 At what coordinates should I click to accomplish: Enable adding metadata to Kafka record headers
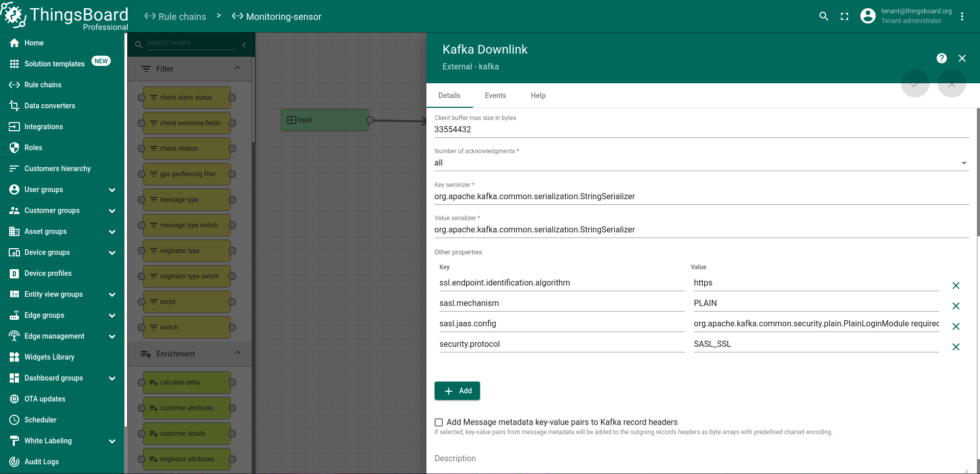pyautogui.click(x=439, y=422)
